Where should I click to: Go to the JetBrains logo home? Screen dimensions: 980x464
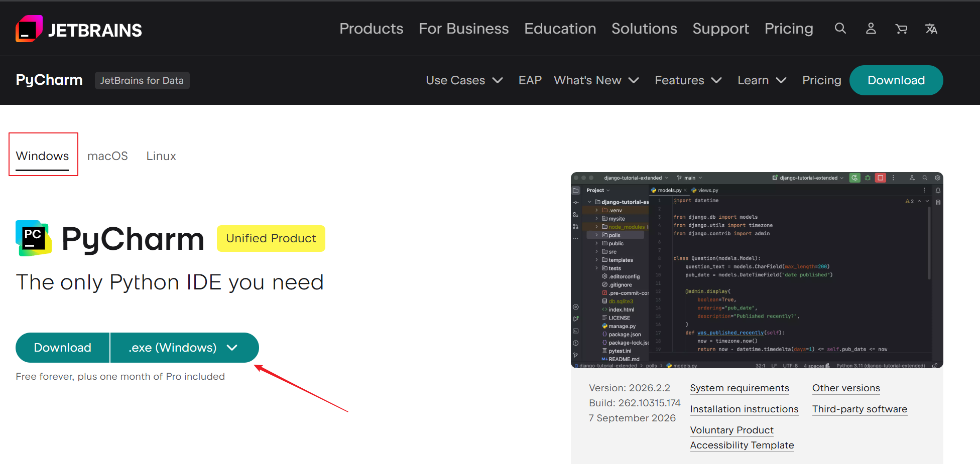tap(79, 29)
